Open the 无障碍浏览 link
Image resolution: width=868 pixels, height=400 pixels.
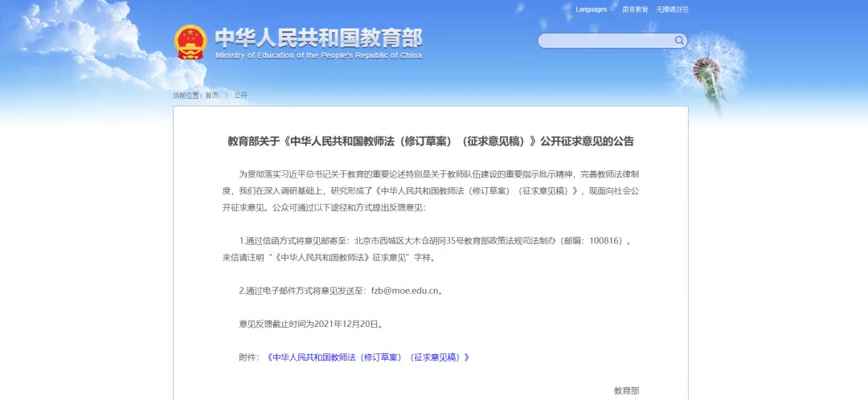click(x=673, y=10)
